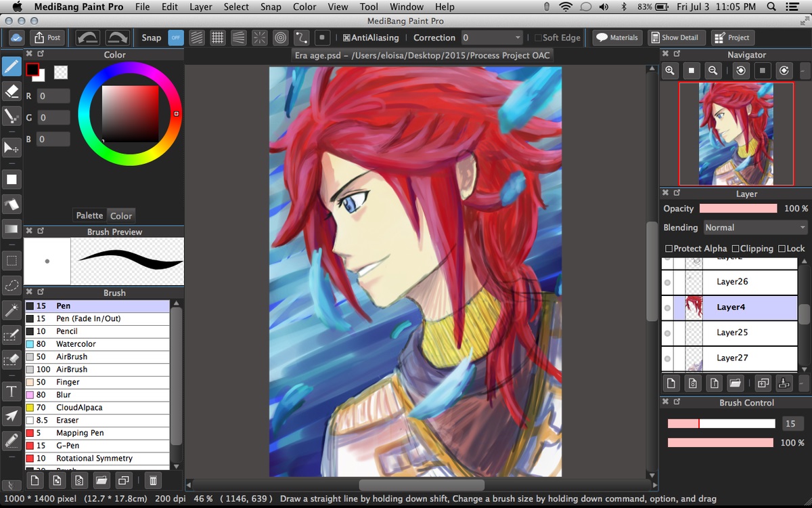The width and height of the screenshot is (812, 508).
Task: Enable parallel lines snap guide
Action: [196, 37]
